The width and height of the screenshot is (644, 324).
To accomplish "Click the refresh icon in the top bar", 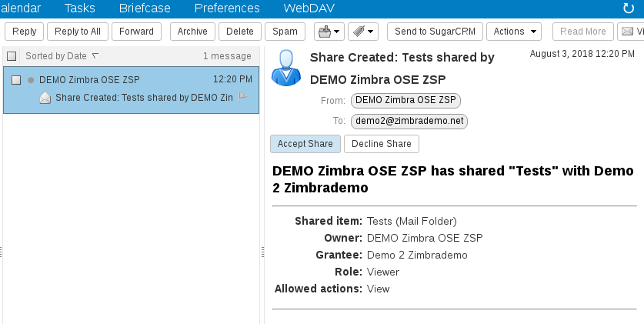I will coord(629,8).
